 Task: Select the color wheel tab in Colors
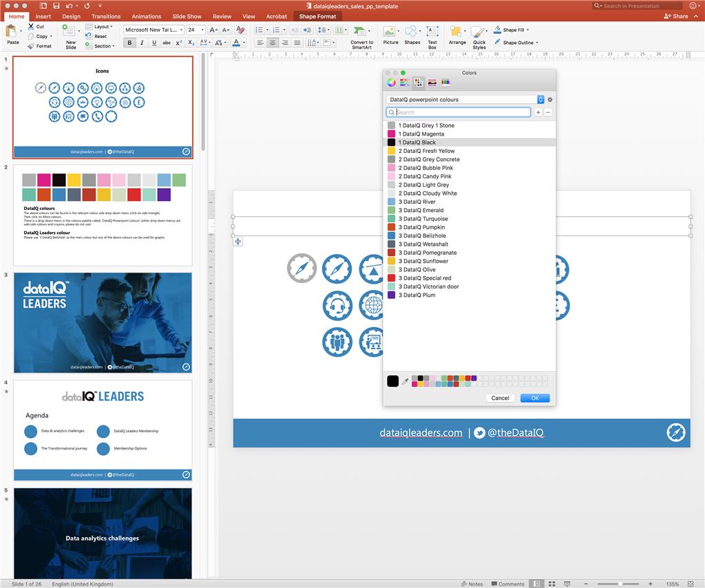(391, 82)
